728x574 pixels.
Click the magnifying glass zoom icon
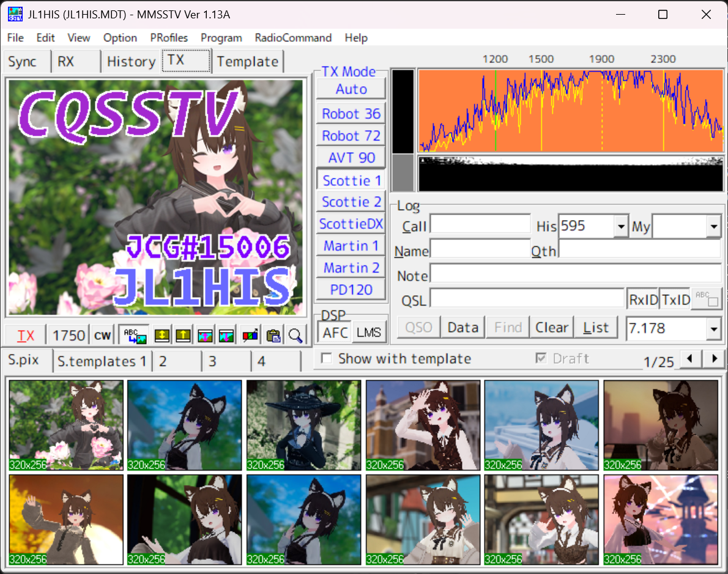[295, 335]
